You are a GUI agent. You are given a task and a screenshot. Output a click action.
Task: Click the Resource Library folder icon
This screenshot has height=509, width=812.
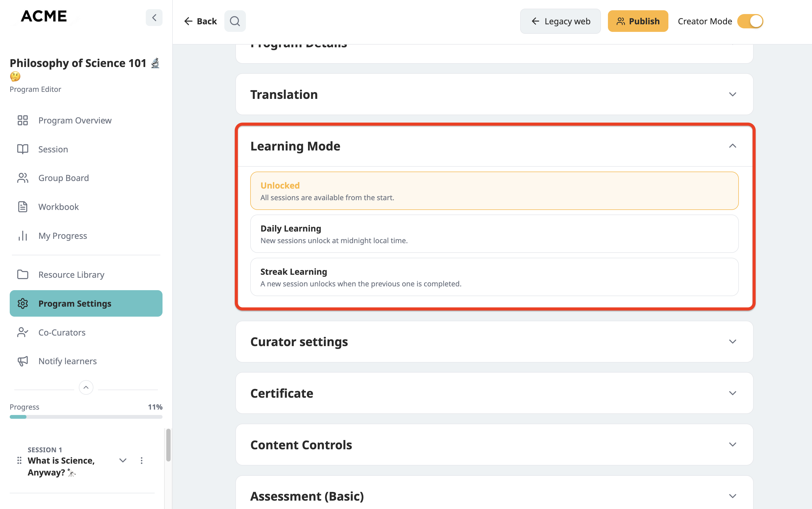tap(22, 274)
